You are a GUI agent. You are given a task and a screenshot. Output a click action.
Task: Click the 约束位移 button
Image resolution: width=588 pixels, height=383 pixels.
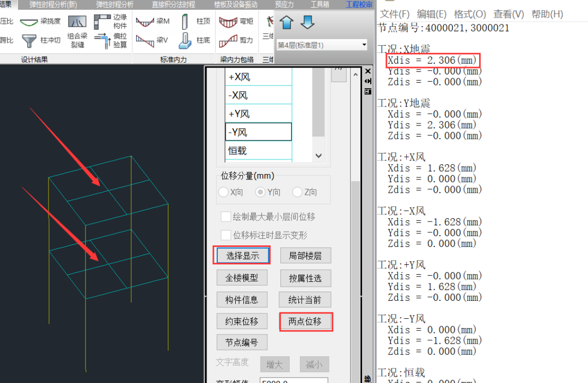tap(242, 321)
